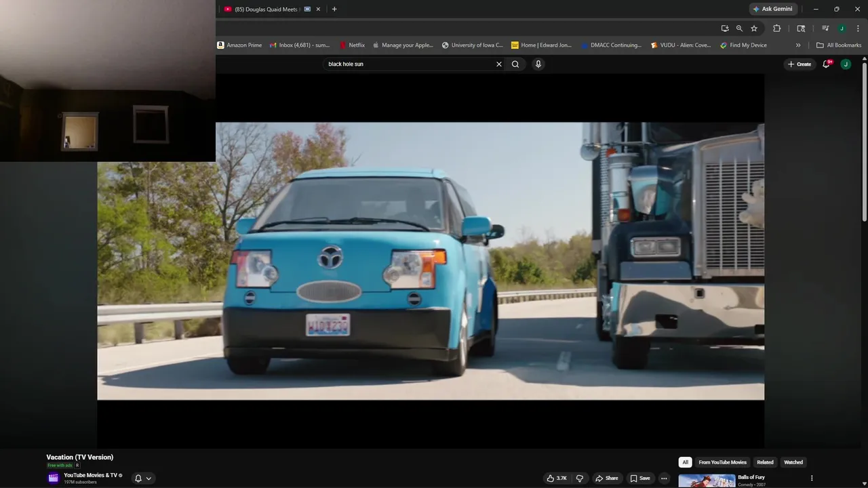The image size is (868, 488).
Task: Expand the hidden bookmarks overflow chevron
Action: click(798, 45)
